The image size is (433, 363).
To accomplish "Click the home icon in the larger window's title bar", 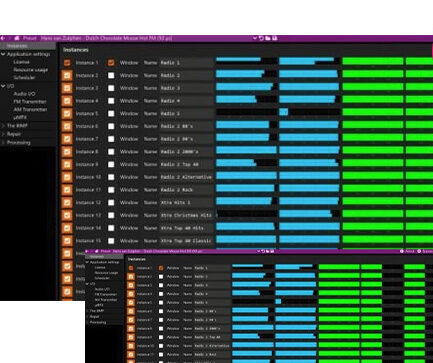I will [x=17, y=38].
